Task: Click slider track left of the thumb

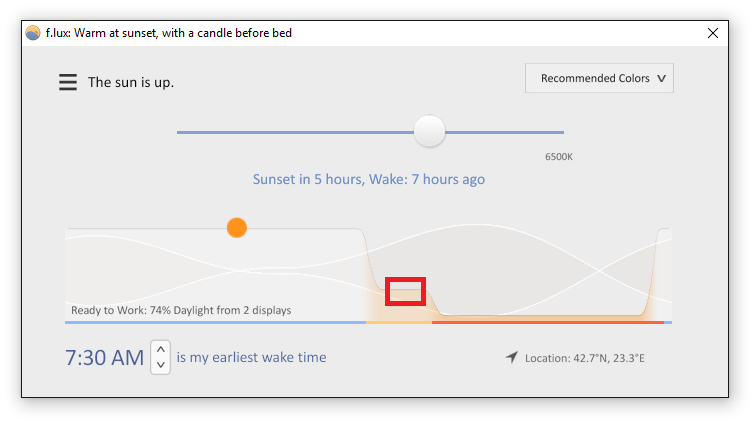Action: coord(295,132)
